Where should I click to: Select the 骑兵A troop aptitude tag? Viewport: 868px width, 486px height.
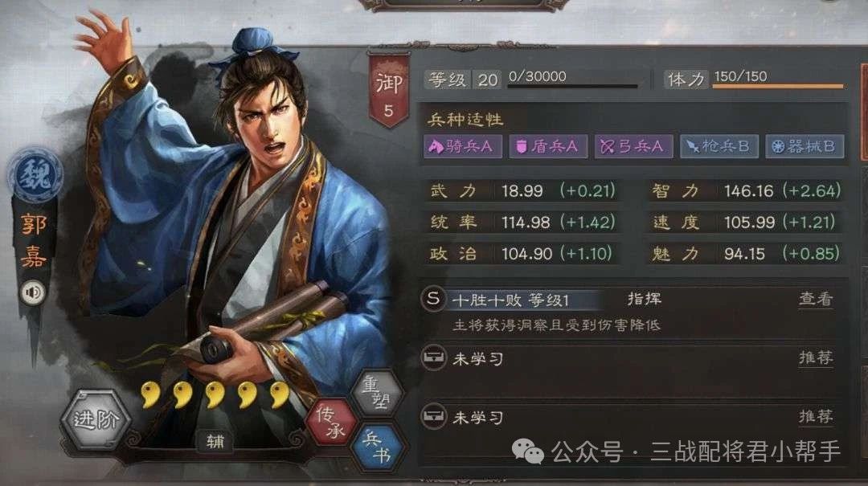click(463, 146)
